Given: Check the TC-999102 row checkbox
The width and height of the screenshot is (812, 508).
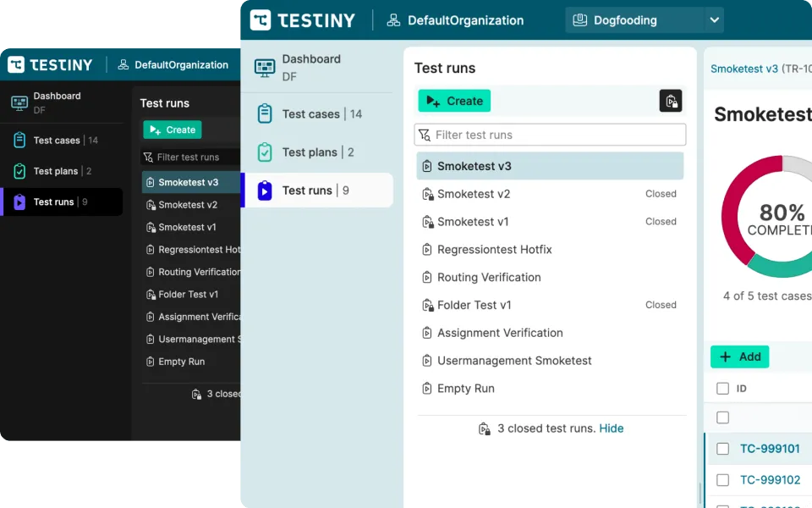Looking at the screenshot, I should (722, 480).
